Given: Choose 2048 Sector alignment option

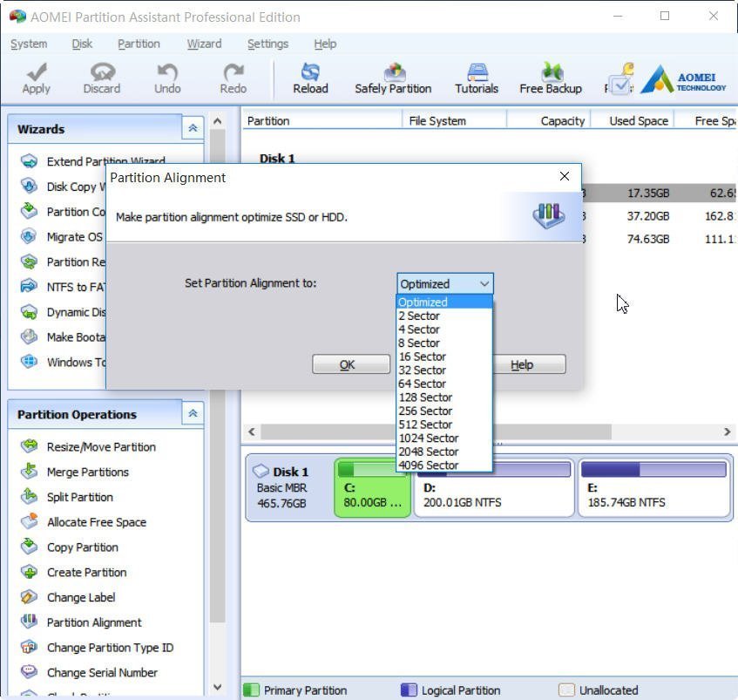Looking at the screenshot, I should tap(444, 452).
